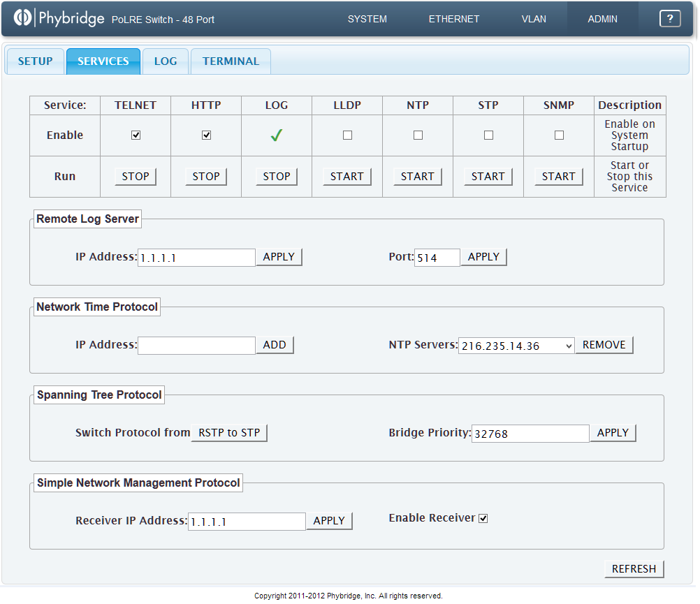Click the green LOG enabled checkmark

pos(277,135)
